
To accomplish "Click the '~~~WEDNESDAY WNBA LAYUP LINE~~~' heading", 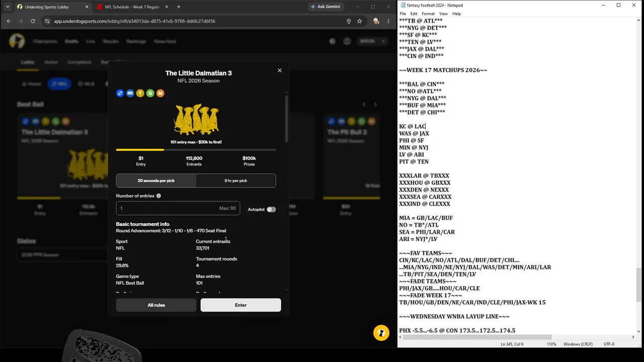I will pos(454,317).
